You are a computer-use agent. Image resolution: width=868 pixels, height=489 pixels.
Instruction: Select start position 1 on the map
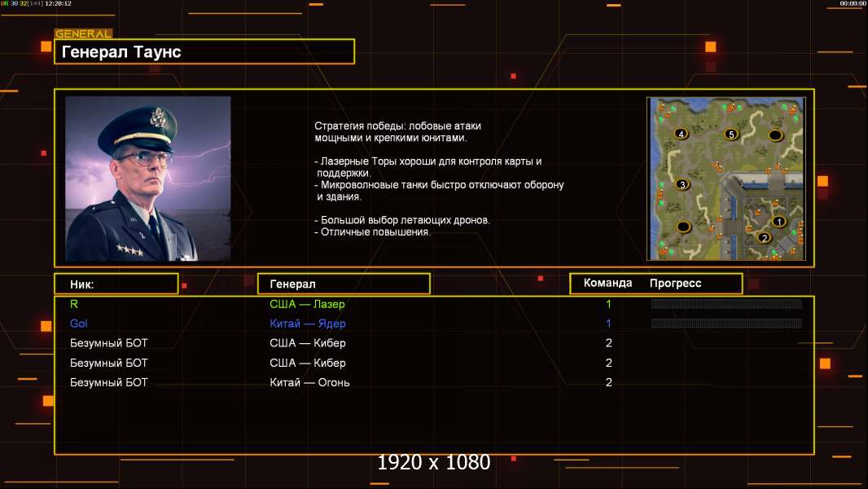click(x=779, y=222)
